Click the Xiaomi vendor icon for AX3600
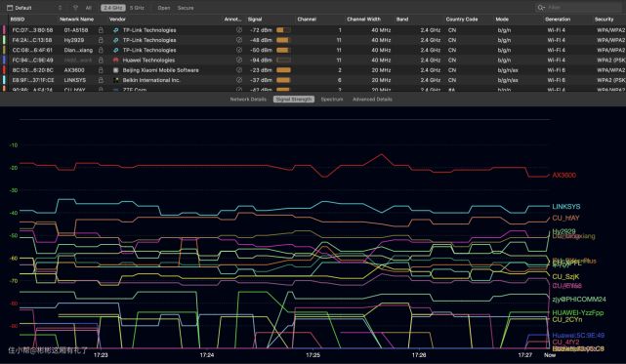Viewport: 626px width, 364px height. (x=116, y=70)
